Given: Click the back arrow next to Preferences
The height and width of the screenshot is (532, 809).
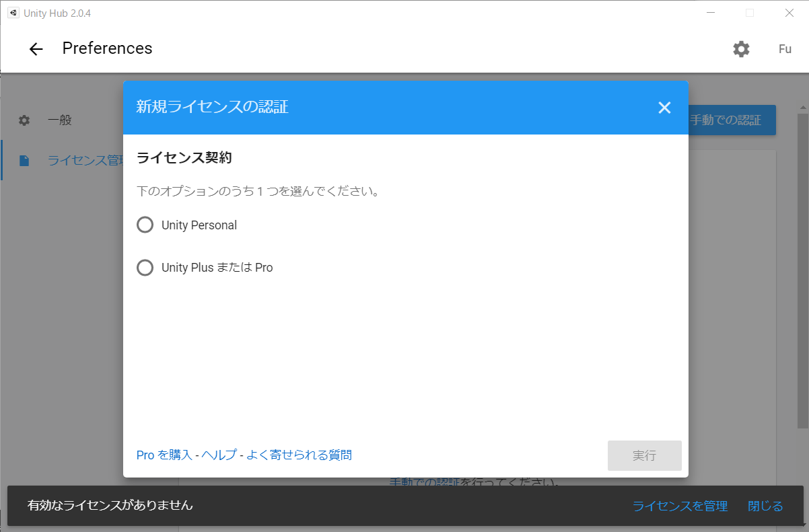Looking at the screenshot, I should 36,49.
